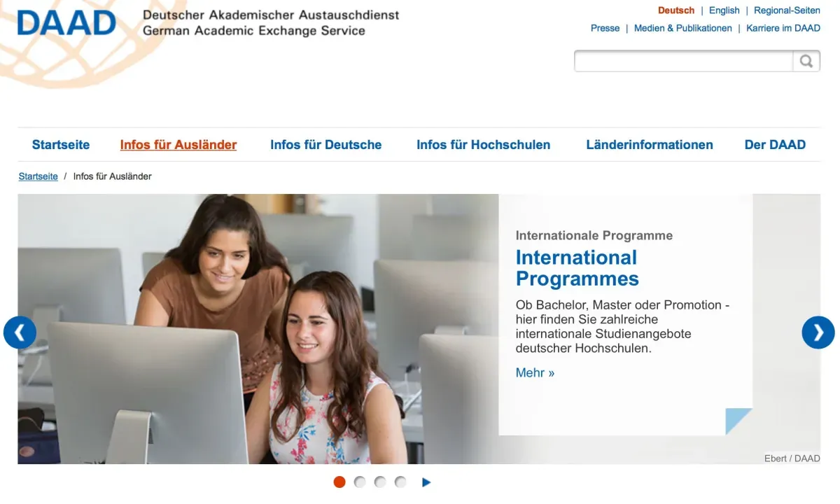Viewport: 840px width, 504px height.
Task: Select the third slide indicator dot
Action: [380, 482]
